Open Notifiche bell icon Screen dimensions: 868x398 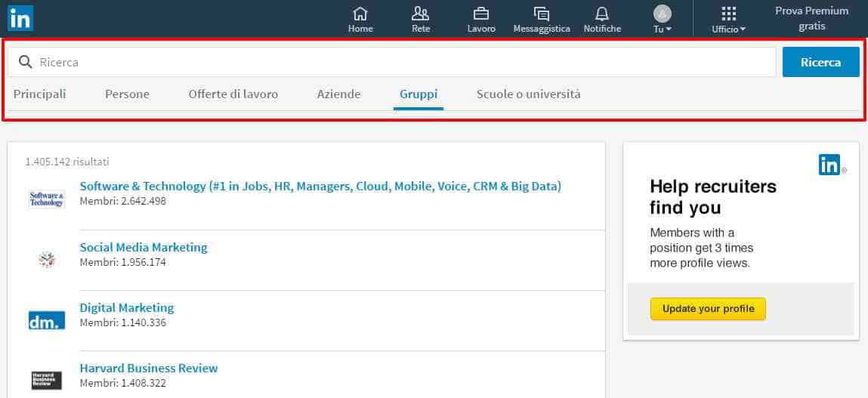(x=602, y=14)
